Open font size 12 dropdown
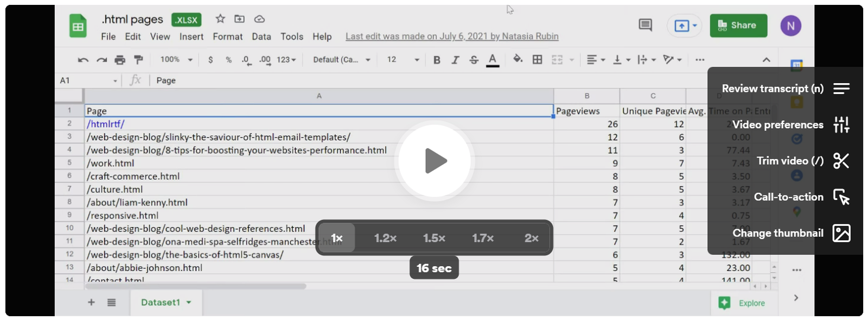Image resolution: width=868 pixels, height=321 pixels. (403, 60)
